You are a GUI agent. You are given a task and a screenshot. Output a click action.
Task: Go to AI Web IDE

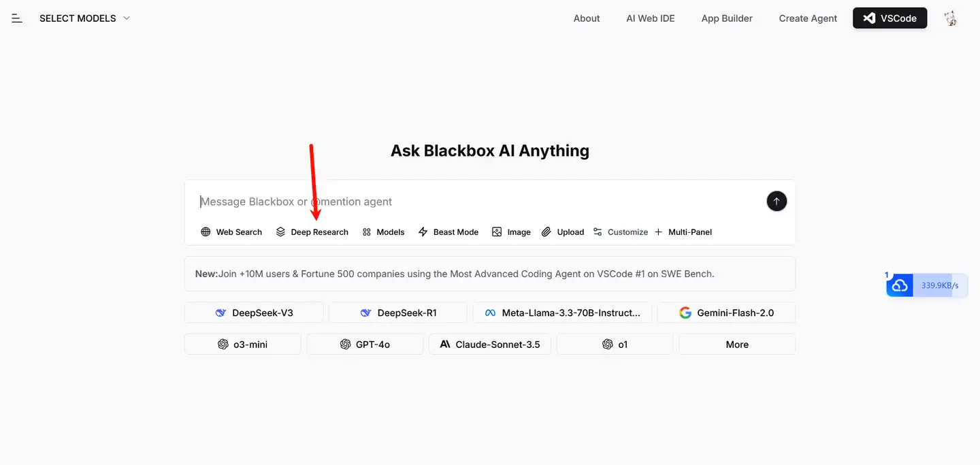click(651, 18)
